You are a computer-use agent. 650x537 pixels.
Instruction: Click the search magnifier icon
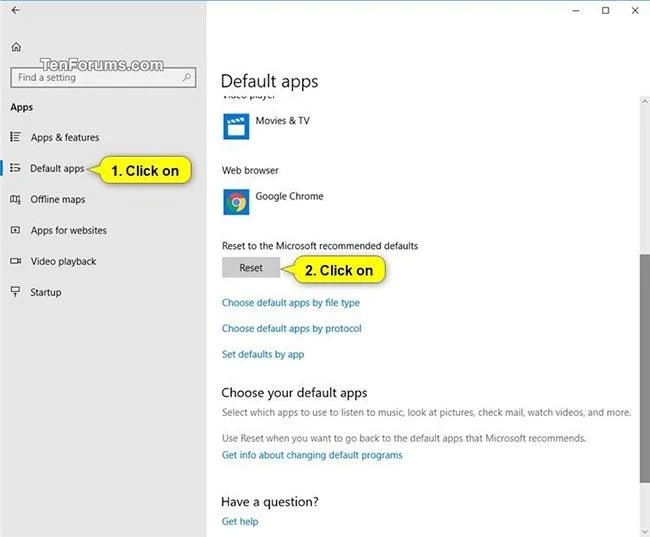pos(187,77)
